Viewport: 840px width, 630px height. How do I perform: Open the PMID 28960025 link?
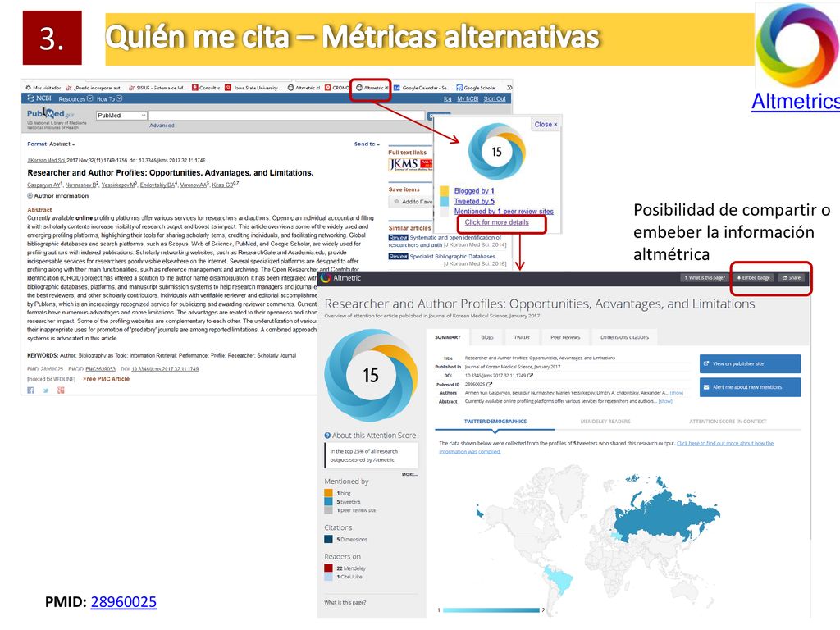coord(123,601)
